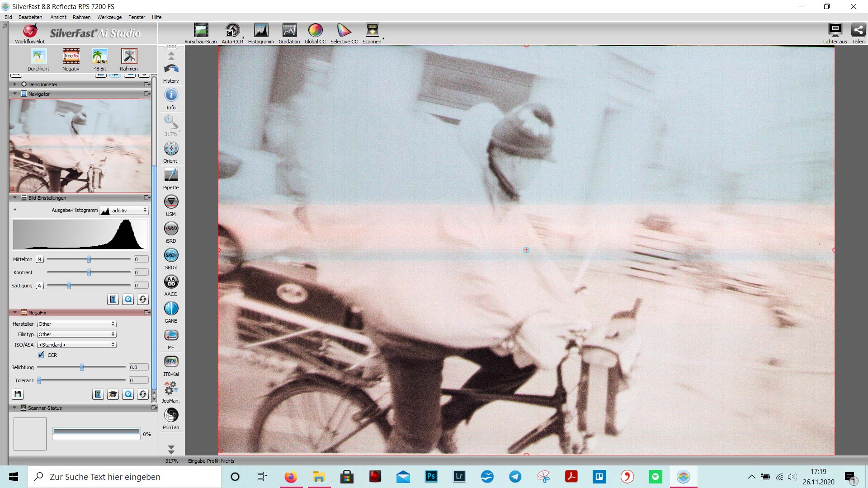This screenshot has height=488, width=868.
Task: Save NegaFix settings with the disk icon
Action: click(18, 394)
